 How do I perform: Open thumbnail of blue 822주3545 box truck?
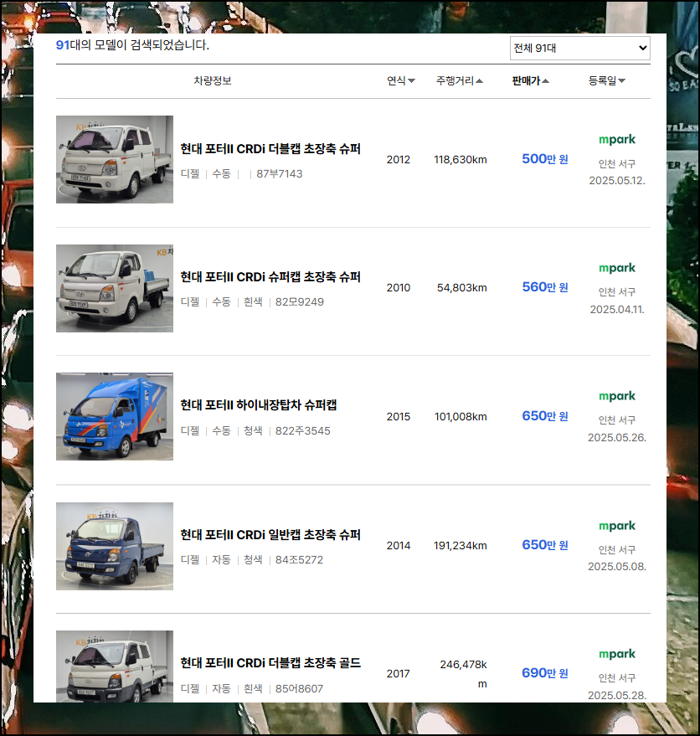pos(115,416)
